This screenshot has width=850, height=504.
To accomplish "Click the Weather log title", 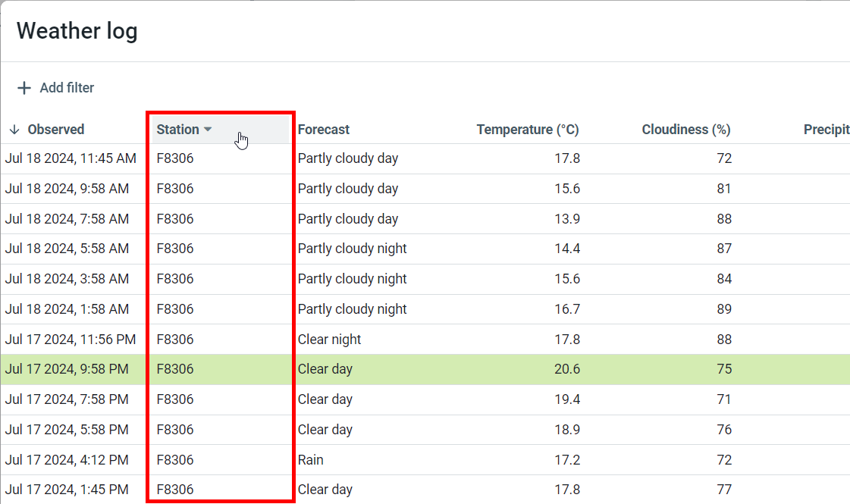I will (x=77, y=31).
